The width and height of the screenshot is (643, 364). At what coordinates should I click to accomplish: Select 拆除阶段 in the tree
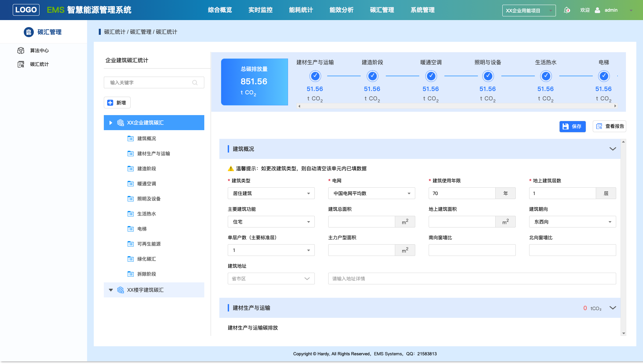click(x=146, y=274)
